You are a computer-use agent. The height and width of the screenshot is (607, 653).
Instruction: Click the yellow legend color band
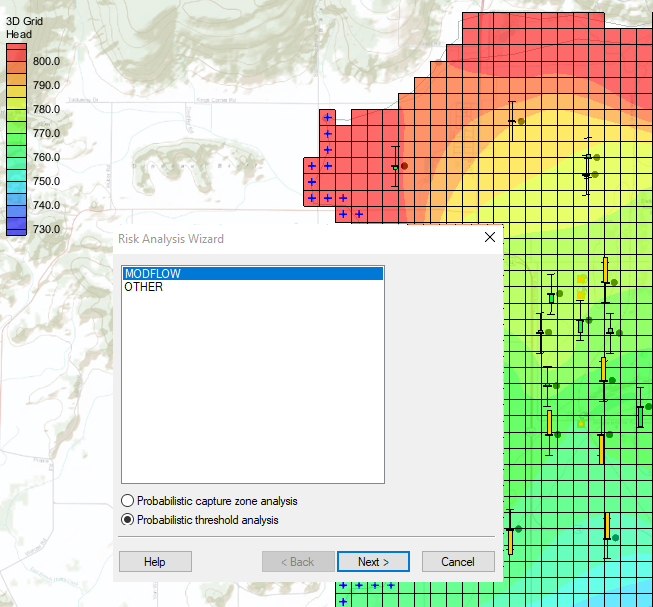[16, 91]
